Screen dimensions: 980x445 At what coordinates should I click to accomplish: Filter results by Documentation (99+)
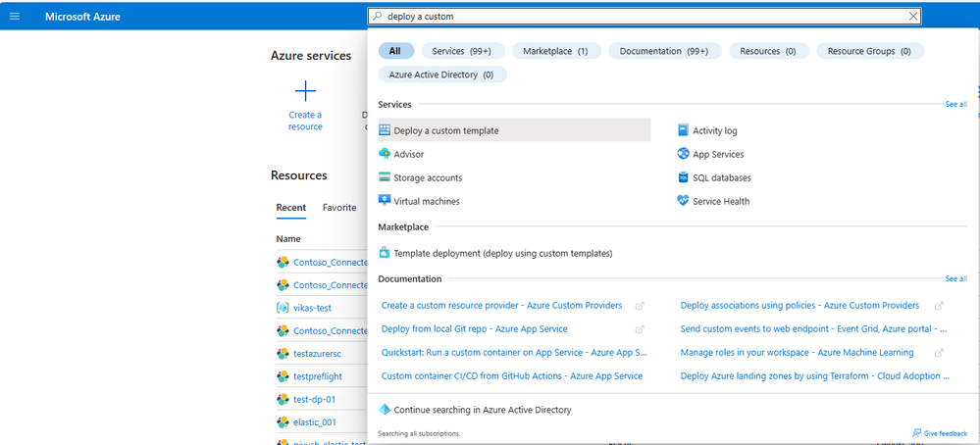pyautogui.click(x=664, y=51)
